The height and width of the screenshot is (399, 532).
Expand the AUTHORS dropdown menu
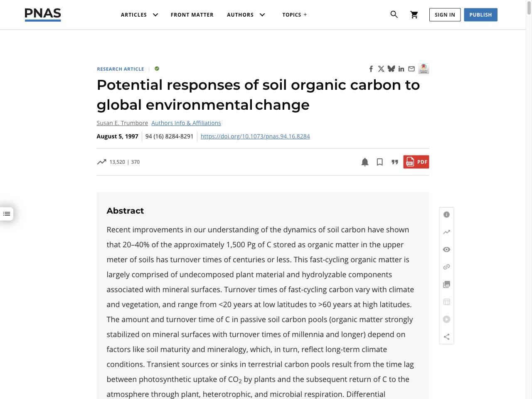click(x=246, y=15)
